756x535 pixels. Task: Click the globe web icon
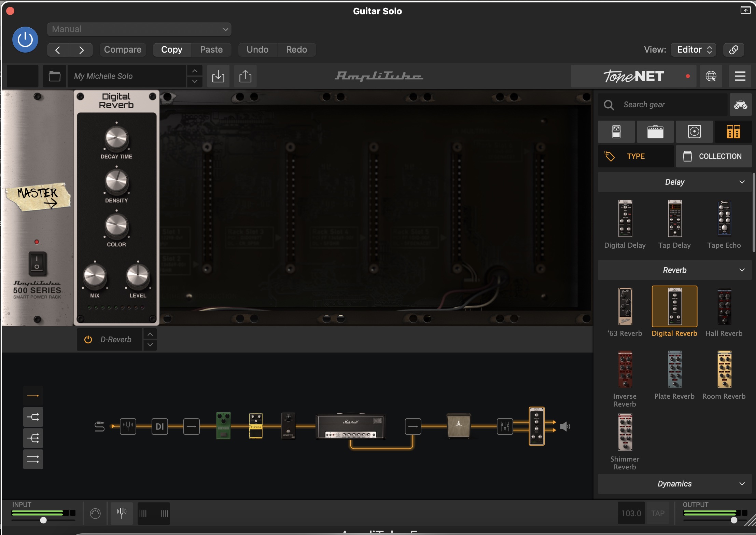711,76
